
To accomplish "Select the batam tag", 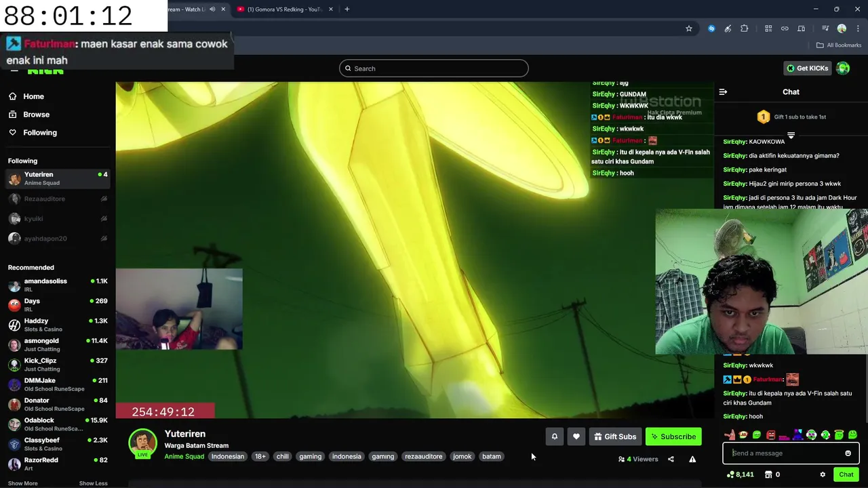I will click(x=492, y=456).
